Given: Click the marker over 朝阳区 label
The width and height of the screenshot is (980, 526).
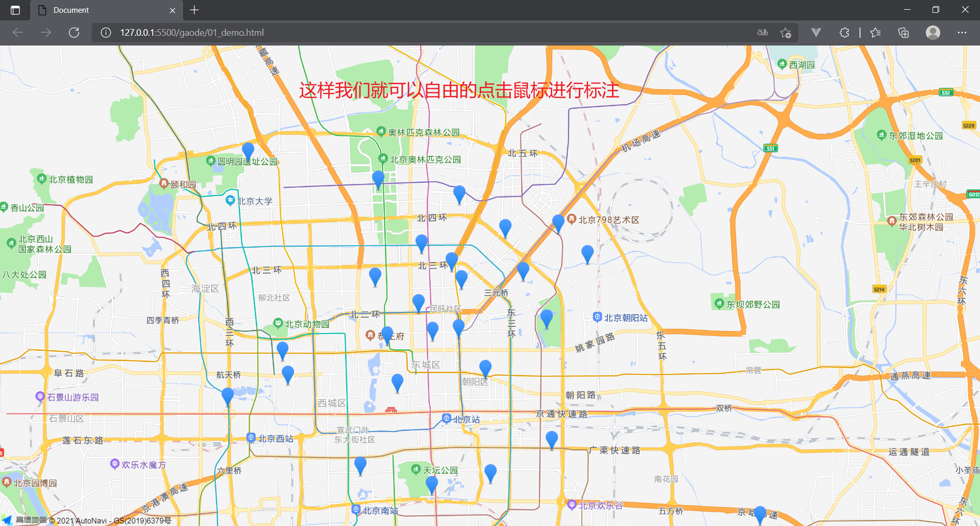Looking at the screenshot, I should click(485, 369).
